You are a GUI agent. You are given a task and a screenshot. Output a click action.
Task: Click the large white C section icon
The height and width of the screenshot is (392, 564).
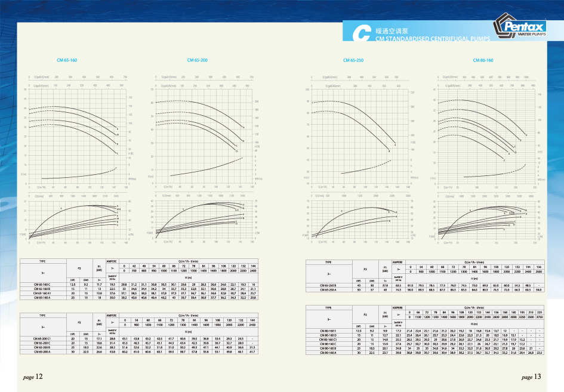tap(360, 33)
